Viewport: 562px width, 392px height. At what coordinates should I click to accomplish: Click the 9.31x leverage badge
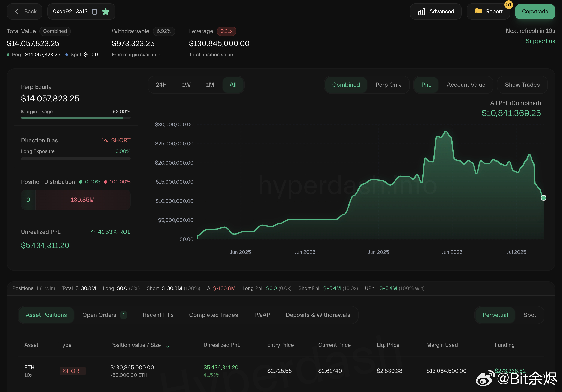[226, 31]
